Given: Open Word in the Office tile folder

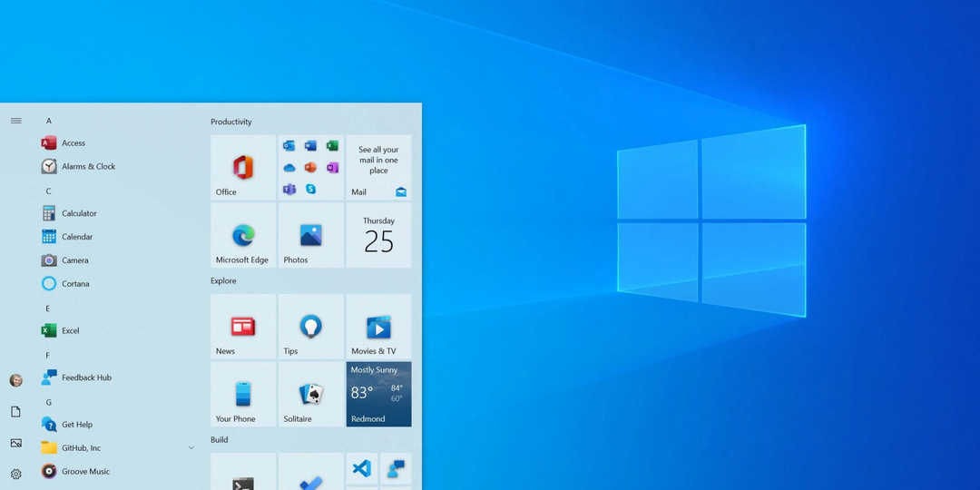Looking at the screenshot, I should (x=310, y=145).
